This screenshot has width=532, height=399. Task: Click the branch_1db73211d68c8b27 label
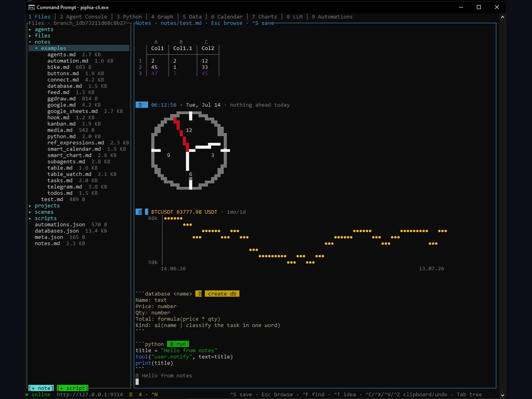90,23
